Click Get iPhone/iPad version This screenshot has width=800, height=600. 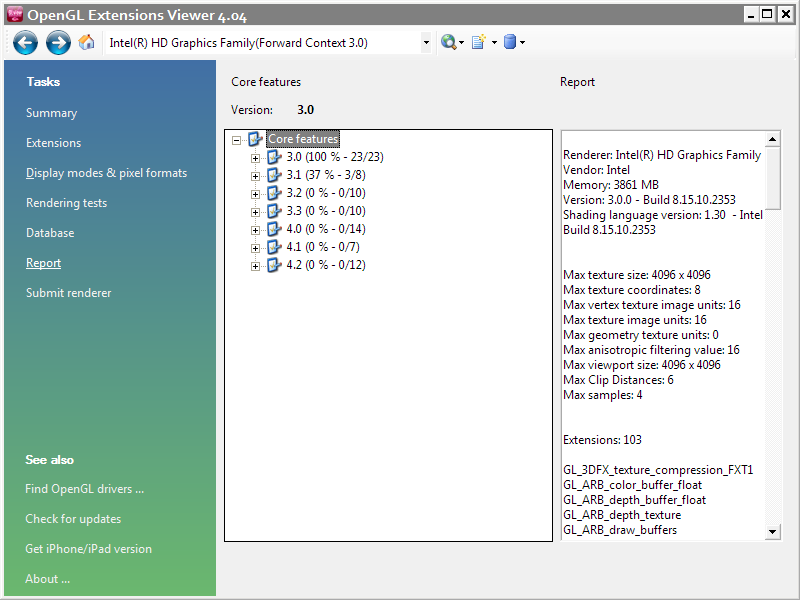coord(88,549)
